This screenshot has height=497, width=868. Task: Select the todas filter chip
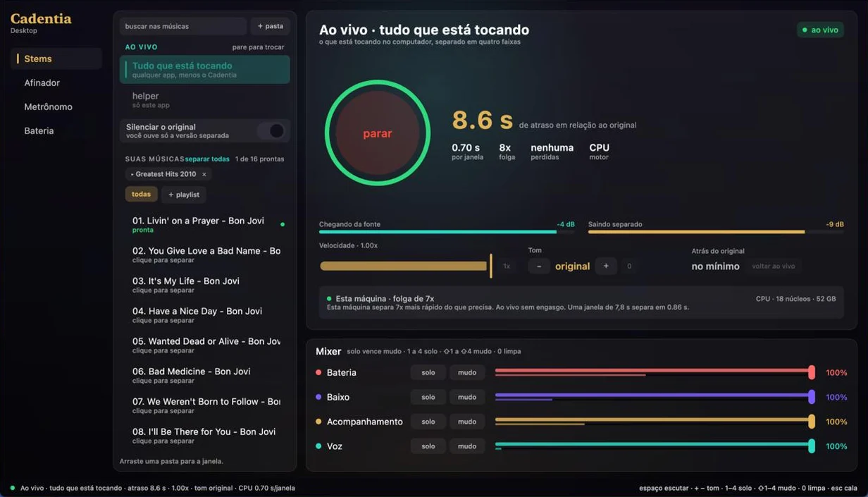coord(142,195)
